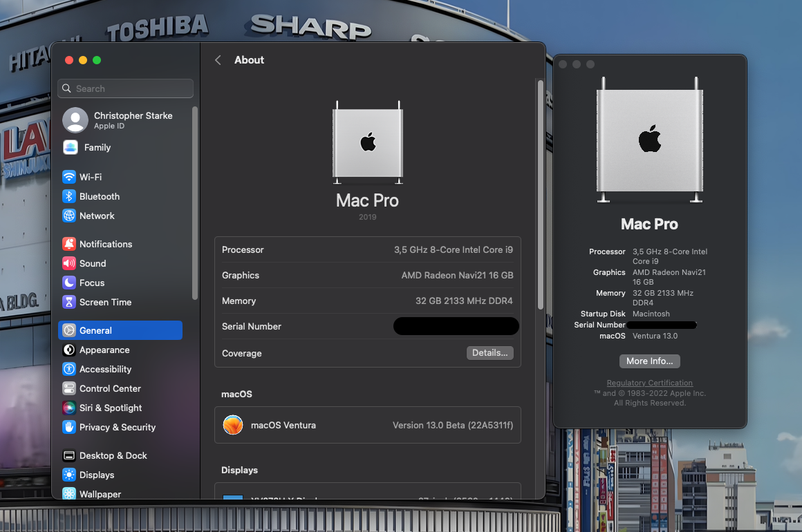Open the Notifications bell icon

click(69, 244)
